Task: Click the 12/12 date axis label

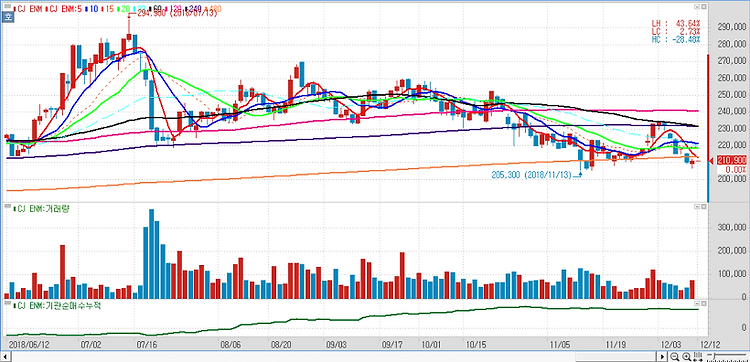Action: click(x=710, y=344)
